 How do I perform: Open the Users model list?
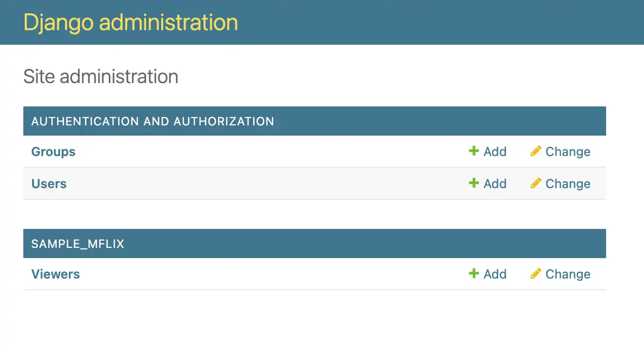tap(49, 183)
